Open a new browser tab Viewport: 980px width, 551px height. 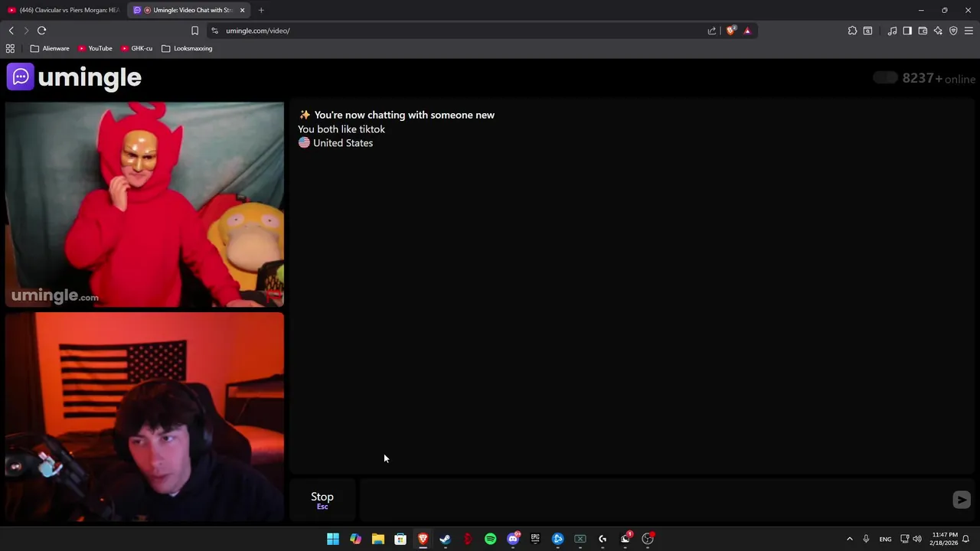[x=261, y=10]
